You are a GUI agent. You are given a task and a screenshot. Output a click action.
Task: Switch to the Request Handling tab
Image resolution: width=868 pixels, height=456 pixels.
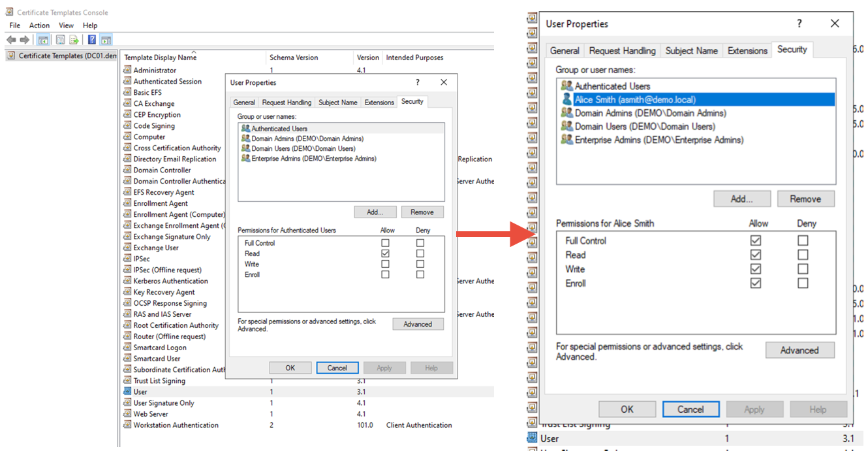point(622,50)
